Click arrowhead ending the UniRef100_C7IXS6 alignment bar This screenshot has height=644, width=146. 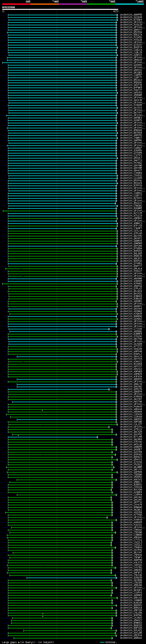109,329
